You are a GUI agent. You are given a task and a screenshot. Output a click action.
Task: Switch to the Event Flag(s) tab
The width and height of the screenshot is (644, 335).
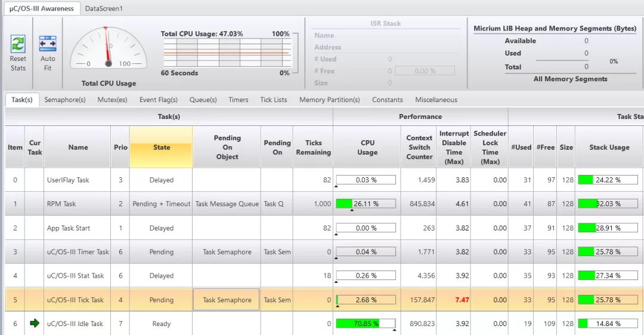pos(159,100)
